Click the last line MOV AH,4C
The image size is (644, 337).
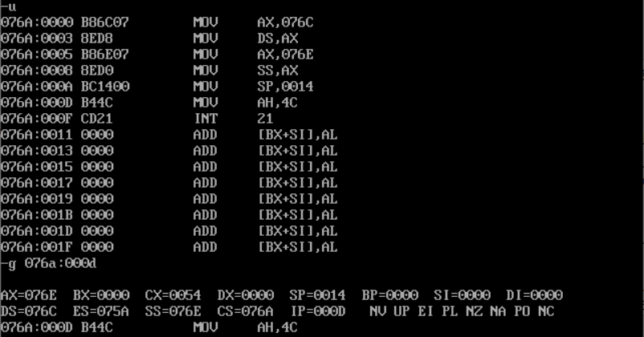149,327
